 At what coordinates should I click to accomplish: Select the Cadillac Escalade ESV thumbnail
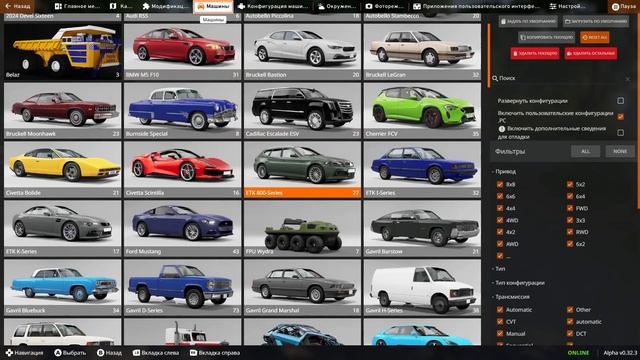(302, 110)
